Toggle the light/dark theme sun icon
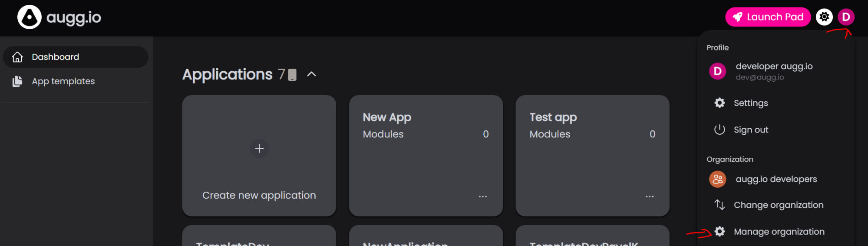This screenshot has width=868, height=246. [824, 17]
